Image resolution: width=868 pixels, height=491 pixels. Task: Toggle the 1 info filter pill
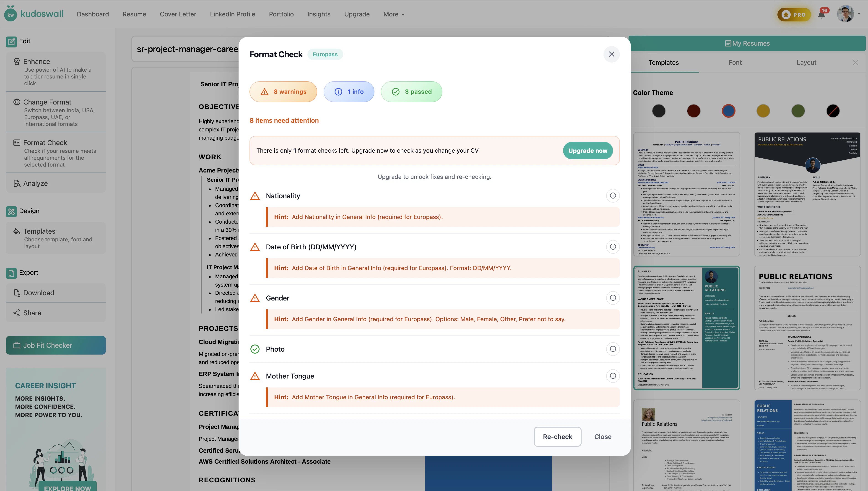349,91
